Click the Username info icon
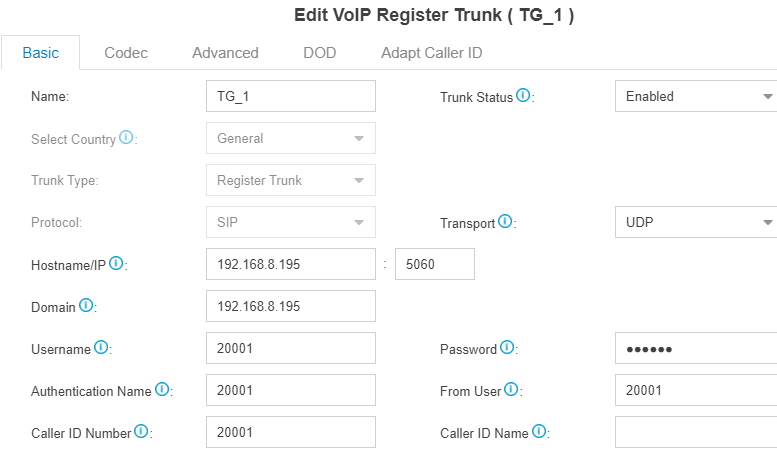This screenshot has height=464, width=777. click(x=101, y=347)
